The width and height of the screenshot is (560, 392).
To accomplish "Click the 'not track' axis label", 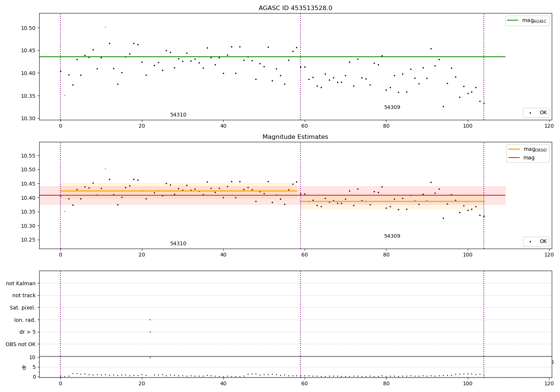I will pyautogui.click(x=24, y=296).
